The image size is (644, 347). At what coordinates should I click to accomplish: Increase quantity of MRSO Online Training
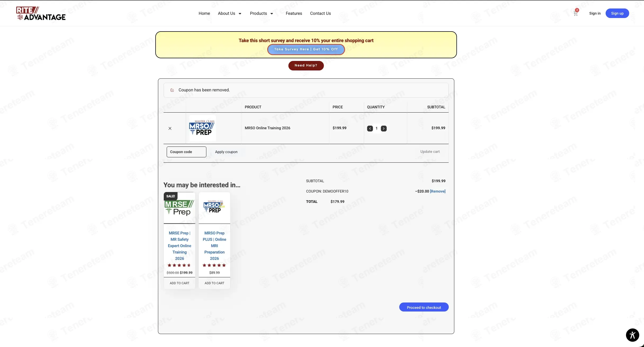click(384, 128)
